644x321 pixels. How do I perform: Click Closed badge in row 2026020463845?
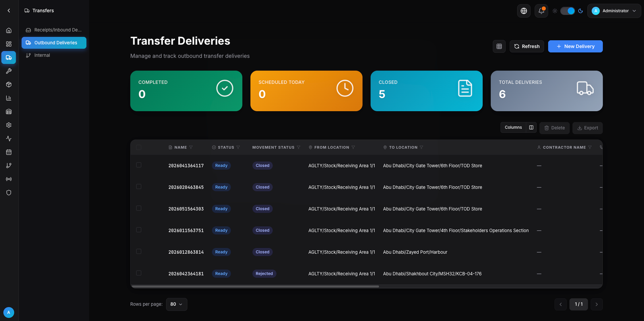tap(262, 187)
